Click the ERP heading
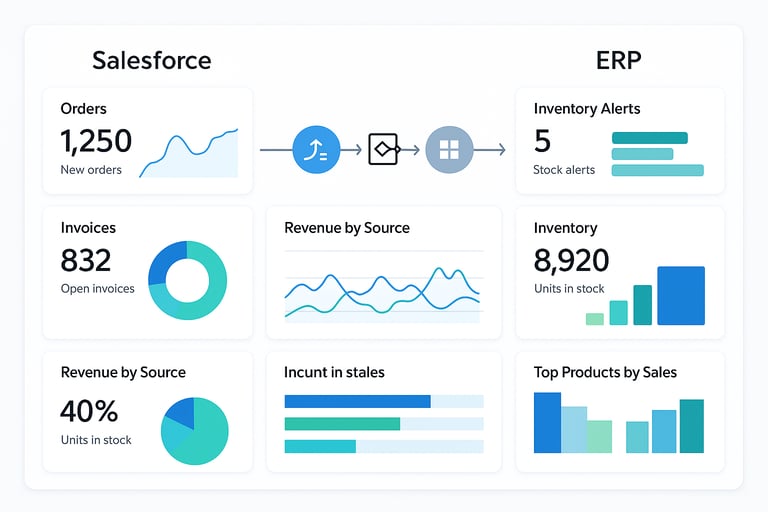This screenshot has width=768, height=512. click(x=619, y=61)
